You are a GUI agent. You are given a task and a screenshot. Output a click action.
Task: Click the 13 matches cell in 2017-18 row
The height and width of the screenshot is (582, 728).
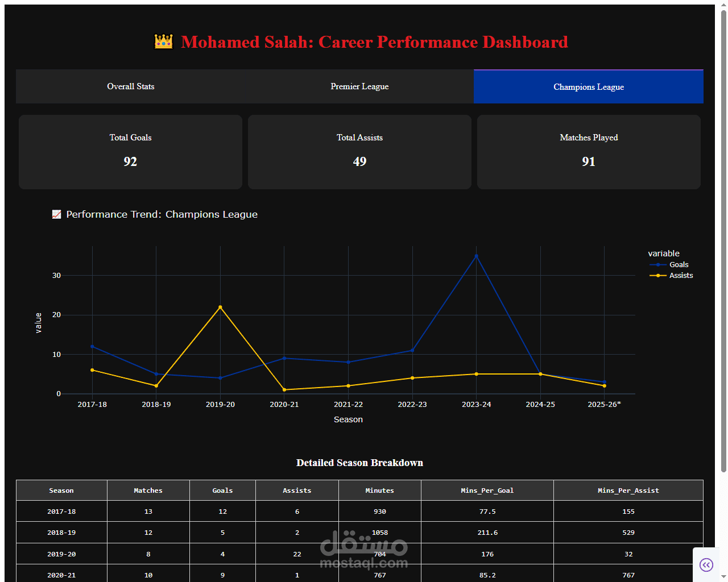(148, 512)
